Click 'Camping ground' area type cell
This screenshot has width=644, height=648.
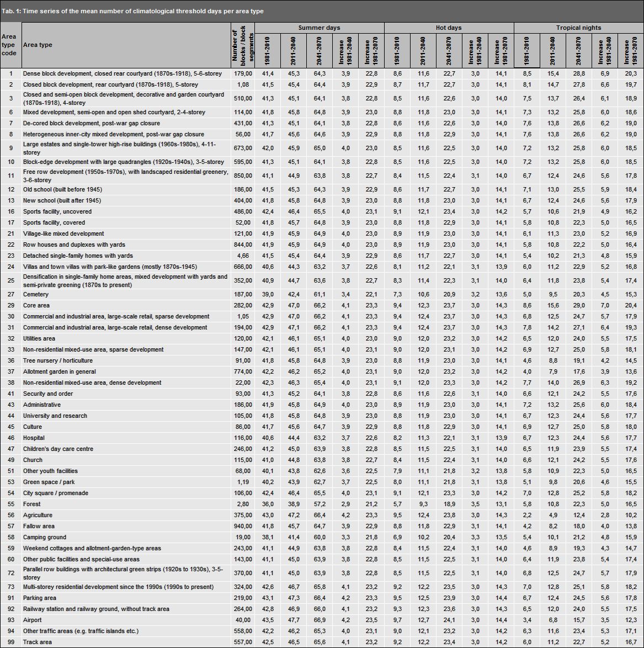click(45, 537)
